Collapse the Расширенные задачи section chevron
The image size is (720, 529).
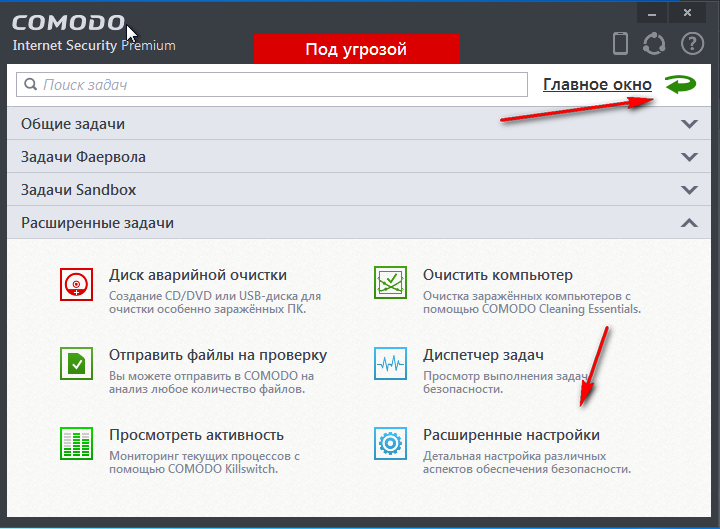pyautogui.click(x=689, y=223)
